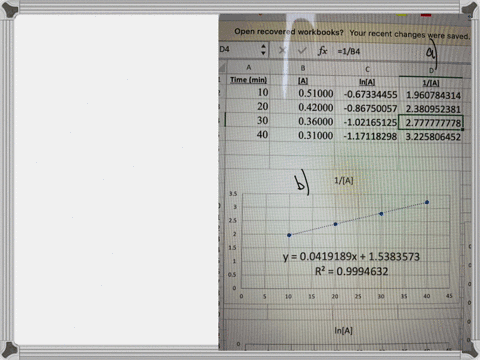Select column B header
This screenshot has width=480, height=360.
pos(303,68)
